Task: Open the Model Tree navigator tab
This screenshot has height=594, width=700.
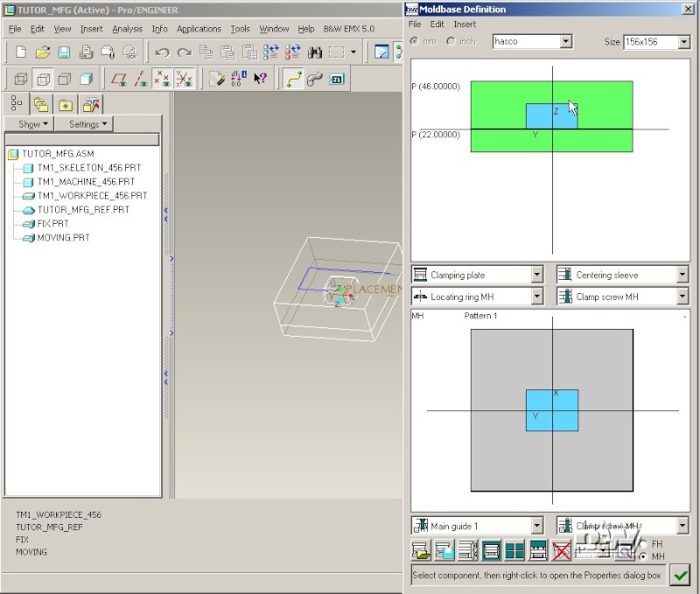Action: point(17,104)
